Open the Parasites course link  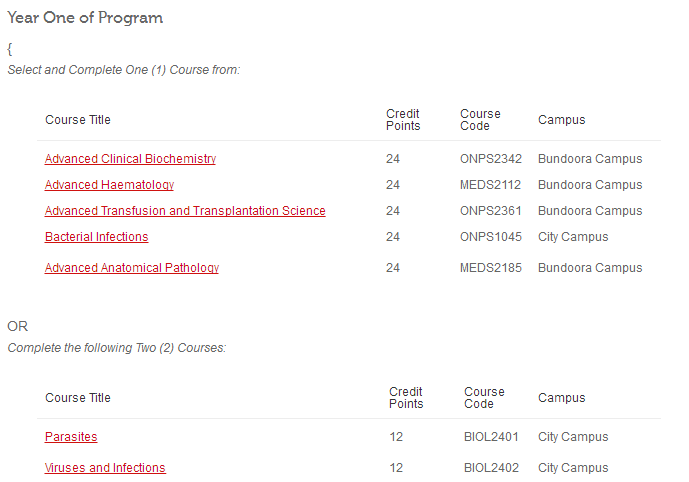71,437
